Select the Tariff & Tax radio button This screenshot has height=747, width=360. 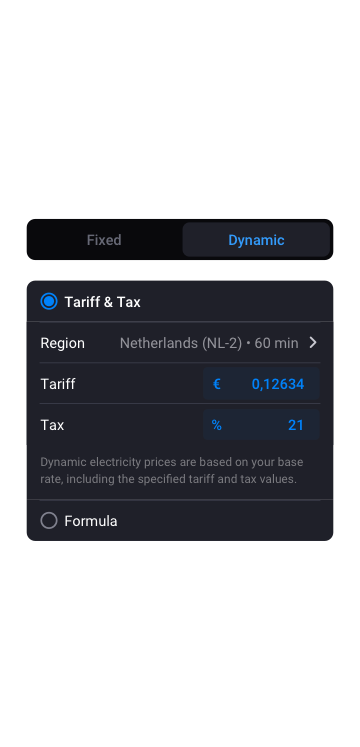[49, 302]
